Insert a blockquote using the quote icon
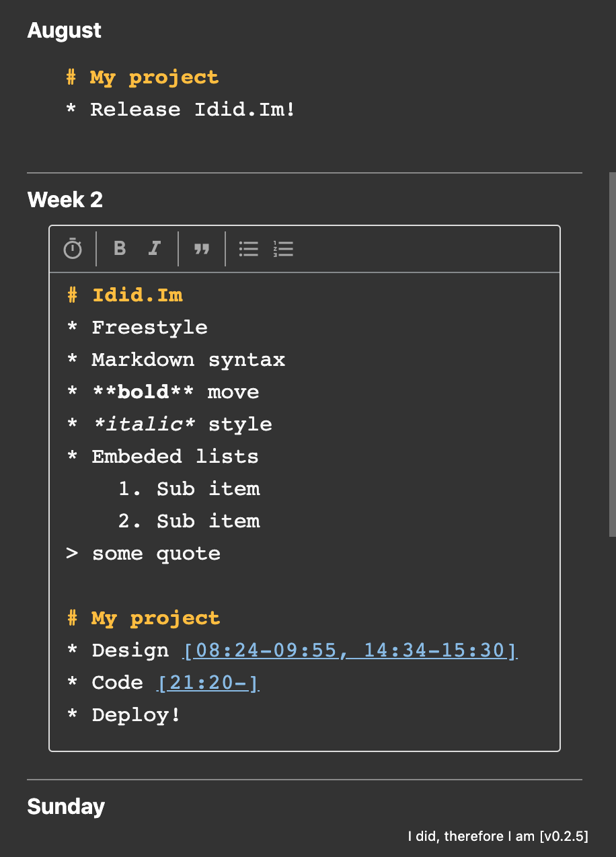Viewport: 616px width, 857px height. click(x=202, y=249)
